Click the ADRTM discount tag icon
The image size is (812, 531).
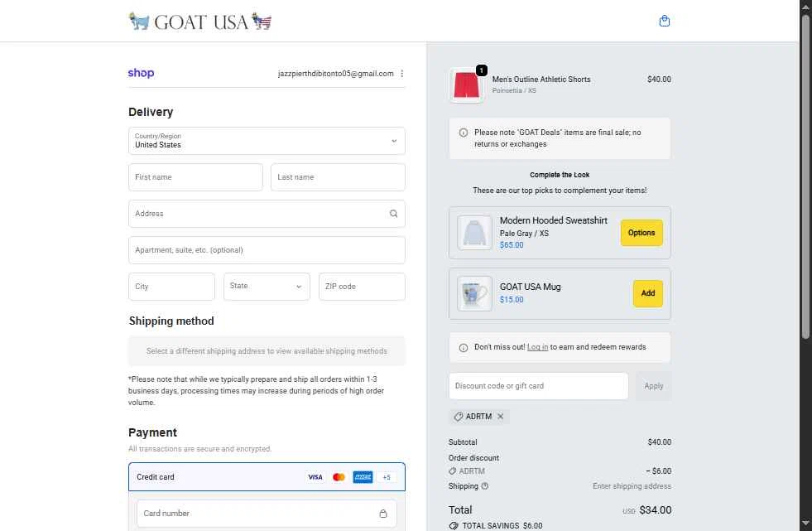point(458,417)
